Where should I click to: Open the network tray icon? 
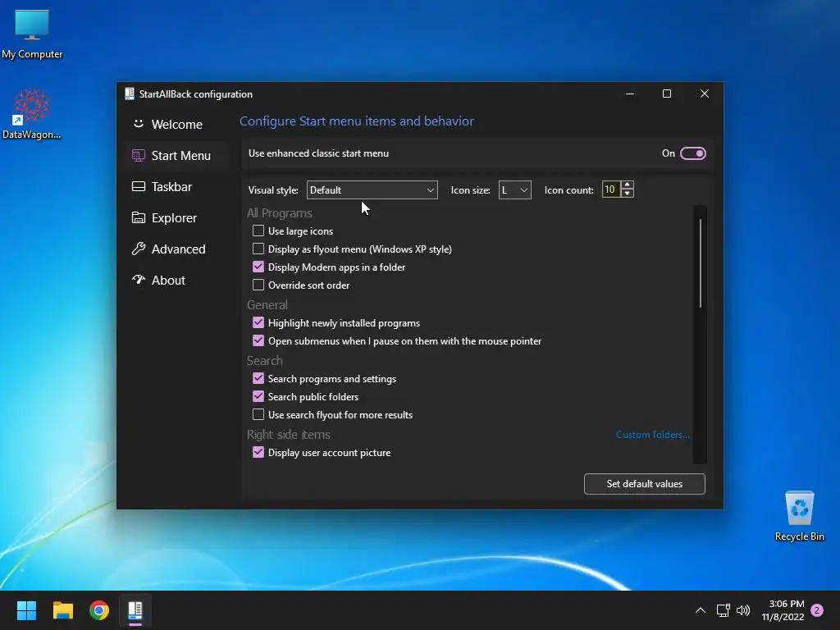(723, 610)
